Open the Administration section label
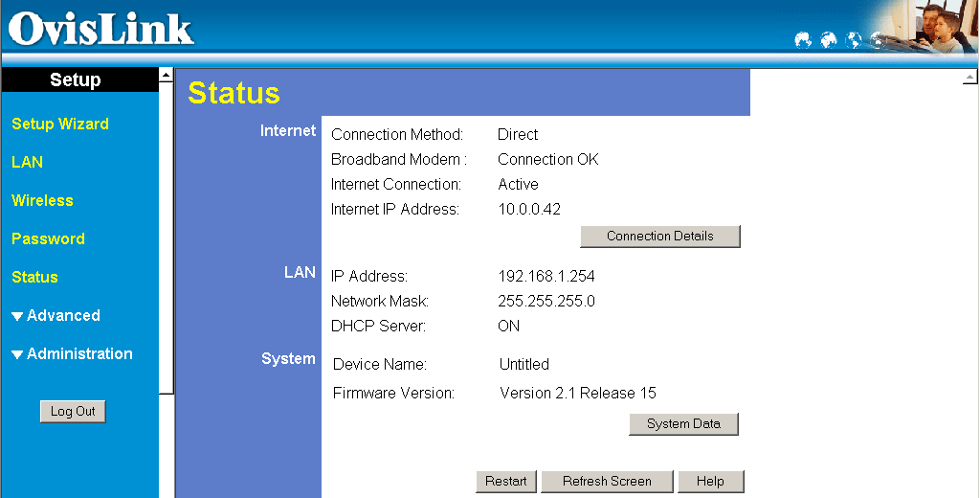Image resolution: width=980 pixels, height=498 pixels. 79,353
